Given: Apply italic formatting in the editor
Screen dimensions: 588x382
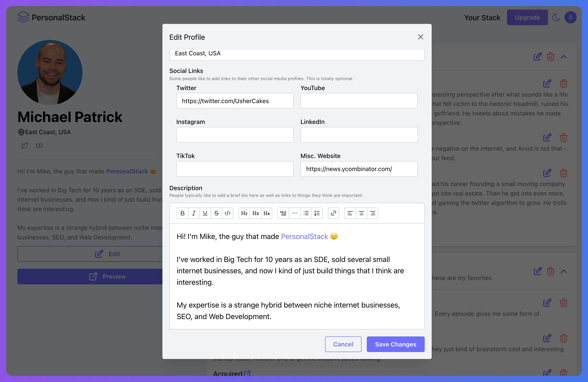Looking at the screenshot, I should coord(194,213).
